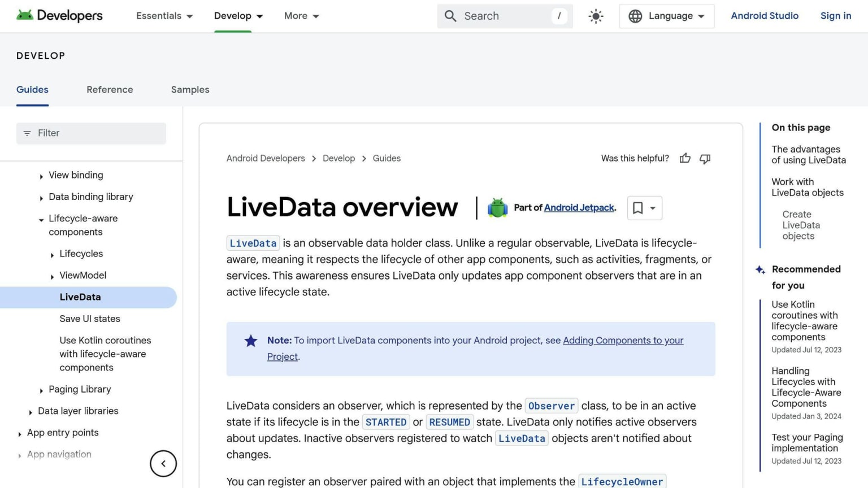This screenshot has height=488, width=868.
Task: Collapse the Lifecycle-aware components section
Action: 41,220
